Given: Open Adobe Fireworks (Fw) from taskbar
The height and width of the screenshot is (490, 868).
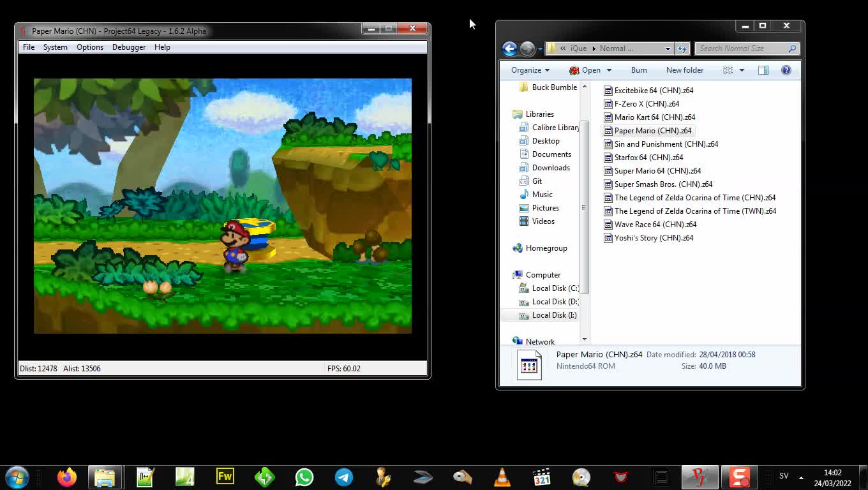Looking at the screenshot, I should pos(225,477).
